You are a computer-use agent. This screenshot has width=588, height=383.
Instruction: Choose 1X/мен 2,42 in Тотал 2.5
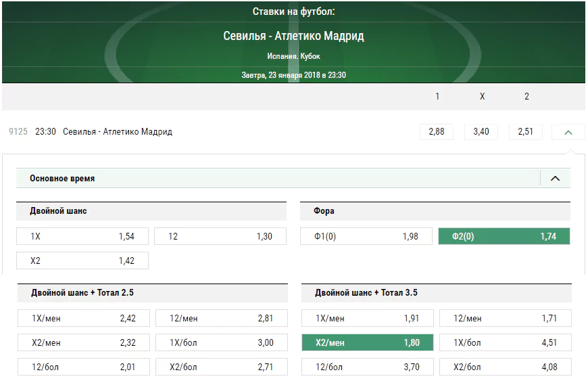(84, 318)
